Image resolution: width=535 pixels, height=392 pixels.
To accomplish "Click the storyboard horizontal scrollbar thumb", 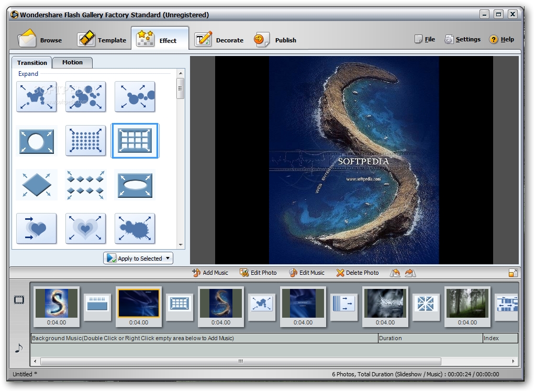I will click(241, 361).
